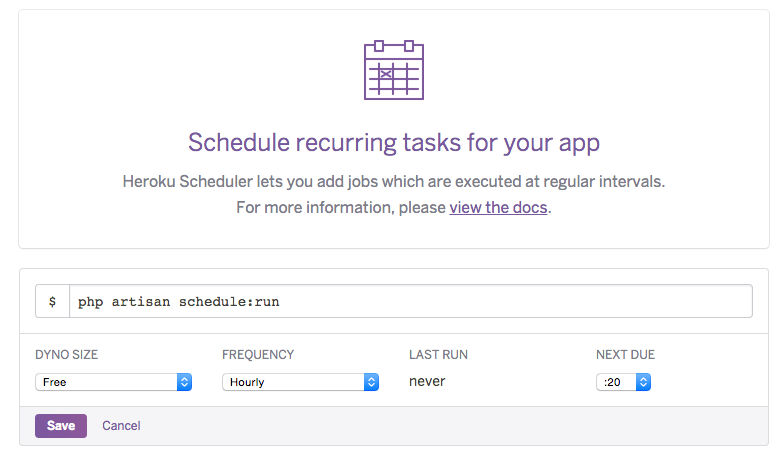
Task: Click the NEXT DUE label
Action: pos(625,355)
